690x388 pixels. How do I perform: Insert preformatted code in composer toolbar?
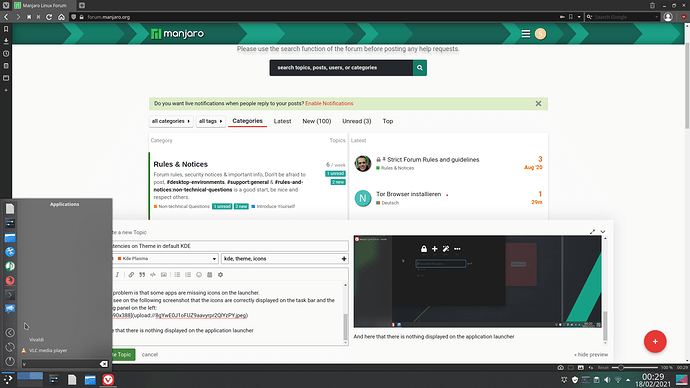coord(153,275)
